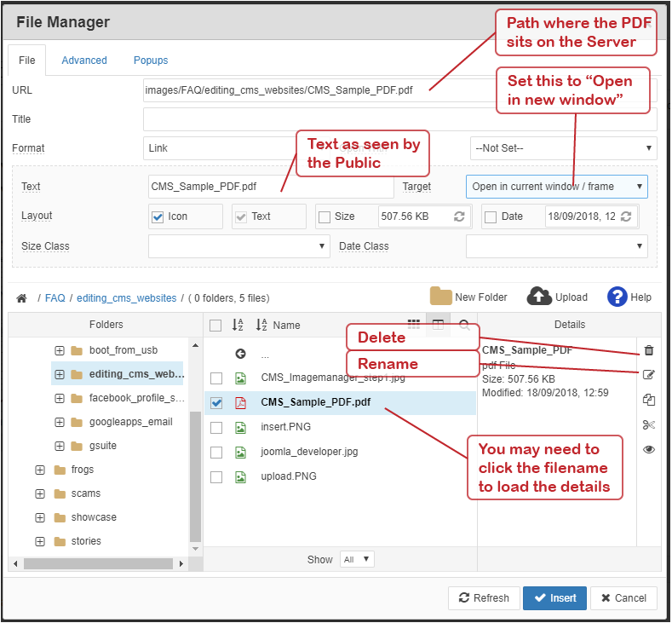Click the Upload cloud icon
The height and width of the screenshot is (623, 672).
[539, 297]
